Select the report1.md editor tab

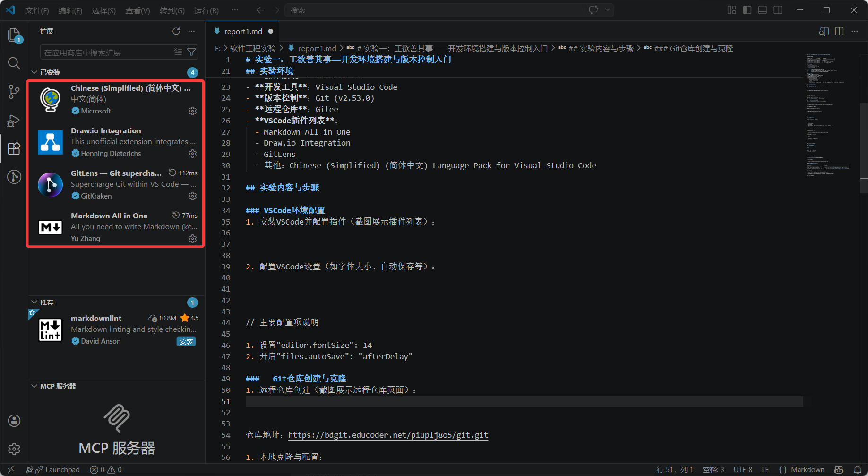[243, 31]
